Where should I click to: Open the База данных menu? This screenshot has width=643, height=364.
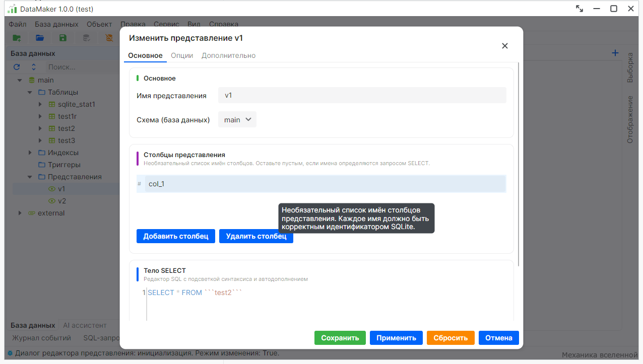pyautogui.click(x=56, y=24)
